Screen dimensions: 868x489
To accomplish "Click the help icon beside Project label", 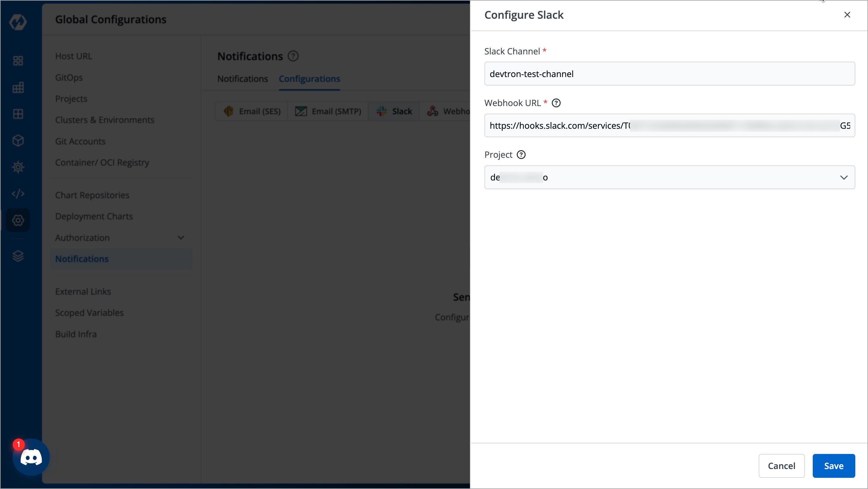I will 521,154.
